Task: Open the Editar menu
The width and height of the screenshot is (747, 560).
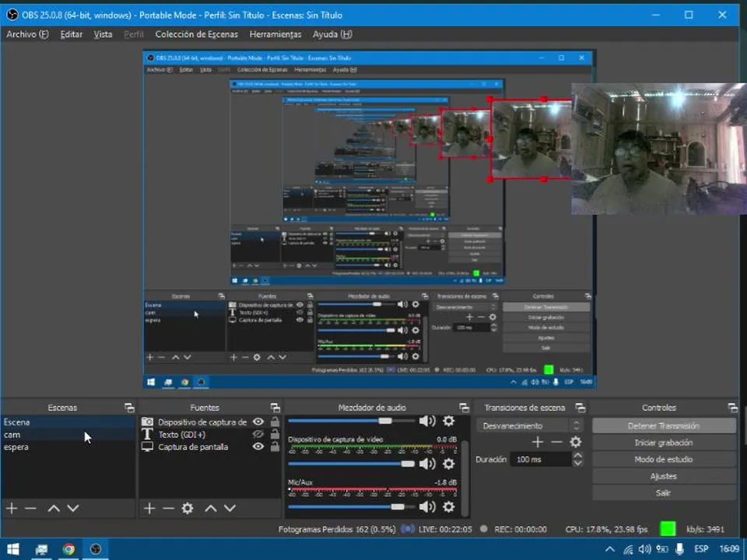Action: [x=72, y=34]
